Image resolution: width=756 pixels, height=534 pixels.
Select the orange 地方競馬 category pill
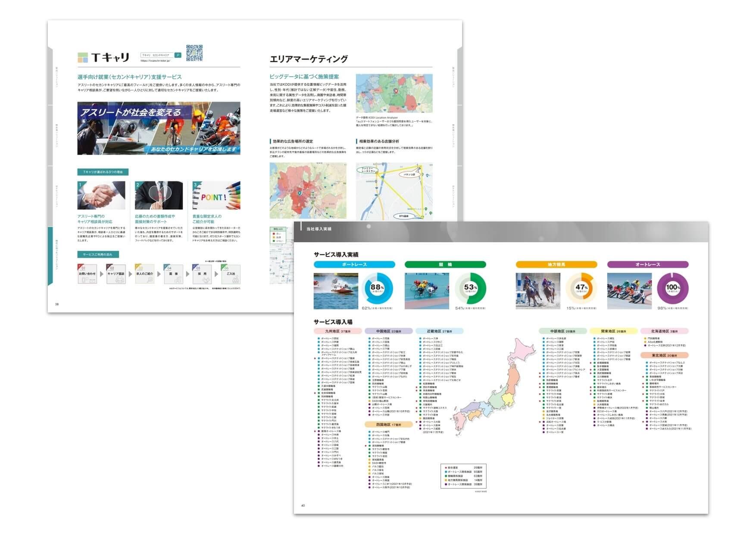click(556, 264)
